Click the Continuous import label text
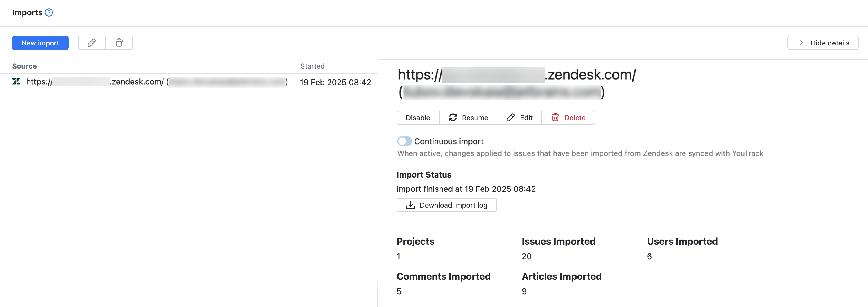Image resolution: width=868 pixels, height=307 pixels. 448,141
